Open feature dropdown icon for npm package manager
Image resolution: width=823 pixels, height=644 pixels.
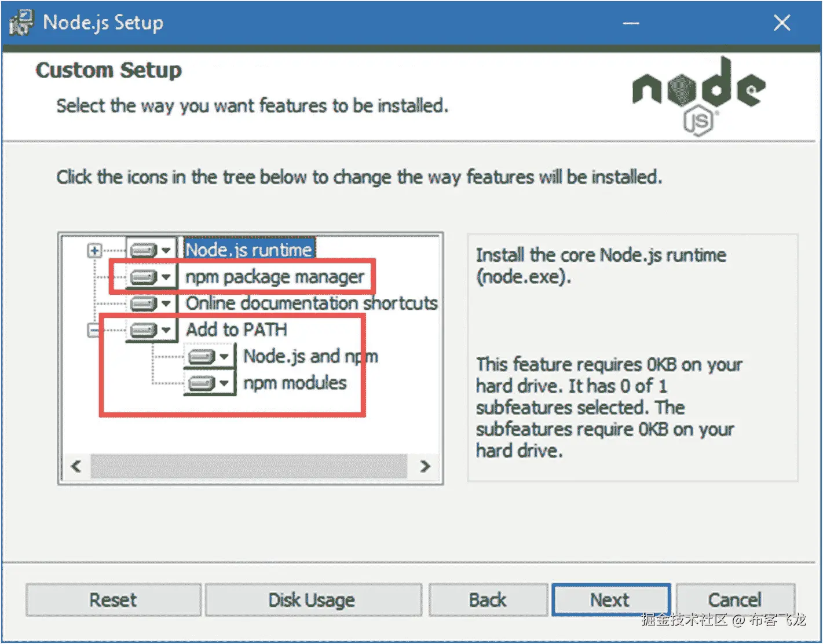point(151,277)
